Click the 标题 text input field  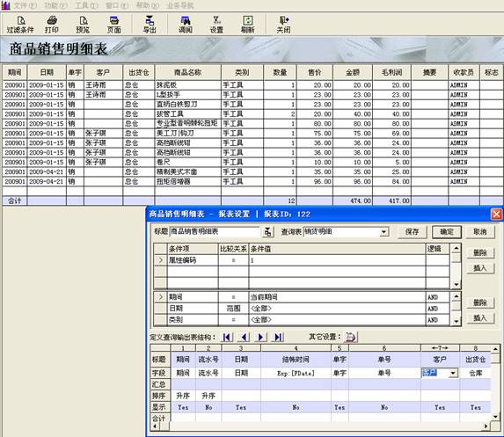click(x=215, y=231)
